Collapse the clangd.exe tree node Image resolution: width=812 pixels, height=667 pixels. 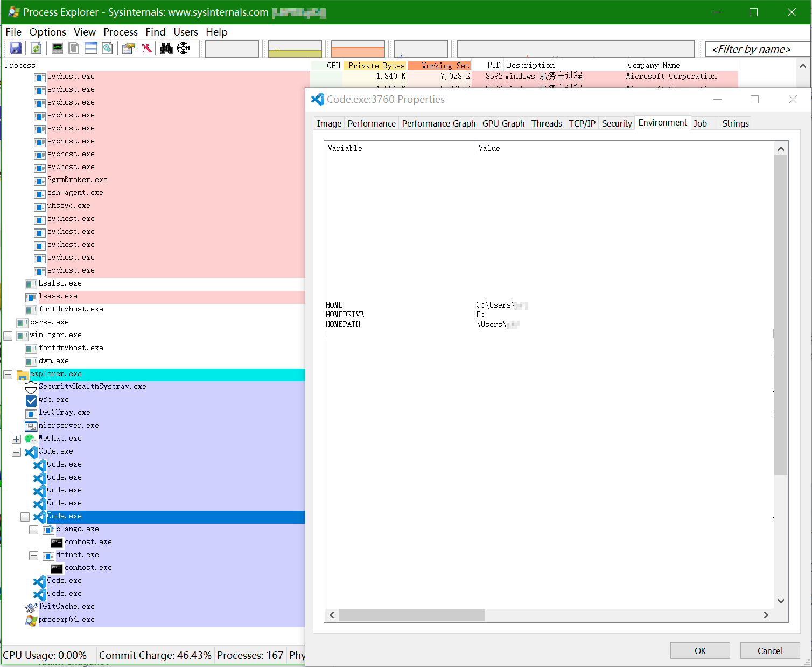click(34, 530)
